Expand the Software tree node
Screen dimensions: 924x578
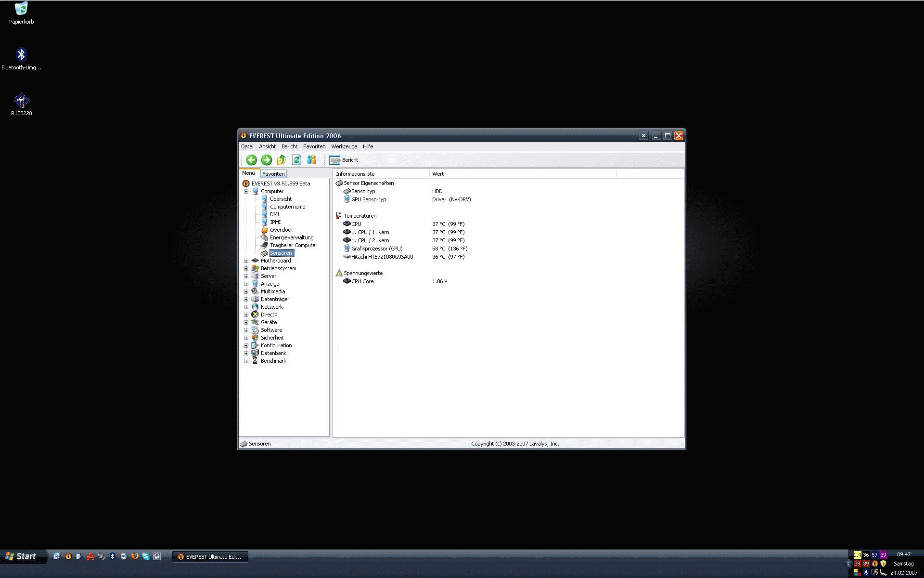[246, 330]
